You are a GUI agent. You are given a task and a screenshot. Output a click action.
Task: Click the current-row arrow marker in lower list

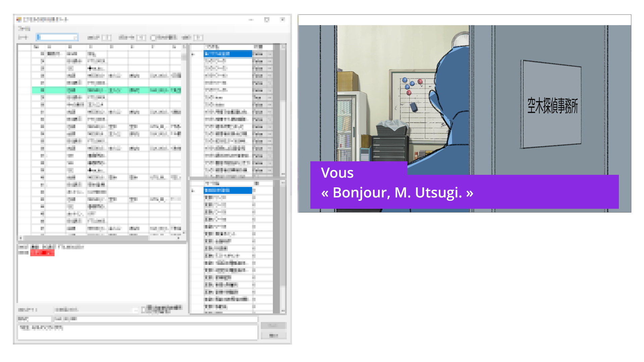point(193,191)
